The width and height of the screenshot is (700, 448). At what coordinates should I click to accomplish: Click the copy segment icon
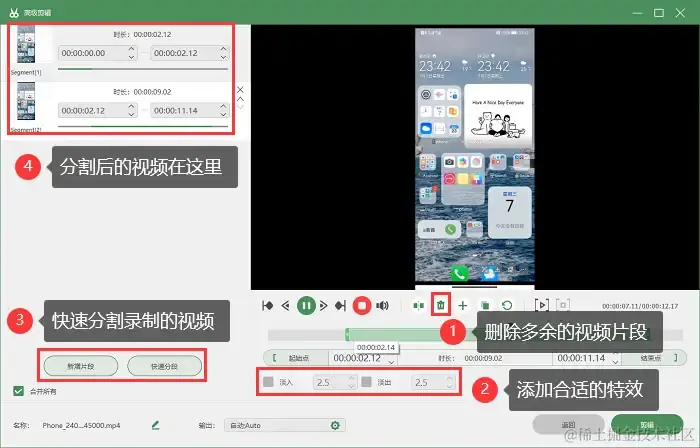[x=485, y=306]
